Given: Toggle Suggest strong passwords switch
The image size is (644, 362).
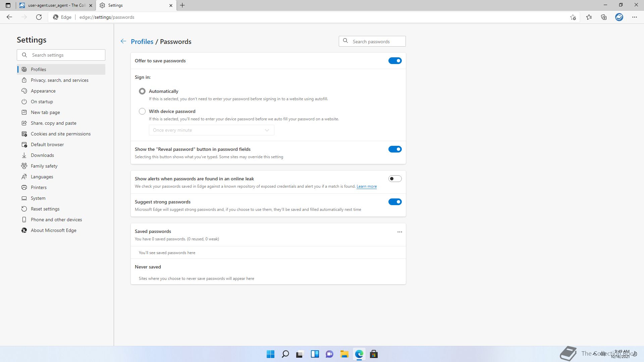Looking at the screenshot, I should [395, 202].
